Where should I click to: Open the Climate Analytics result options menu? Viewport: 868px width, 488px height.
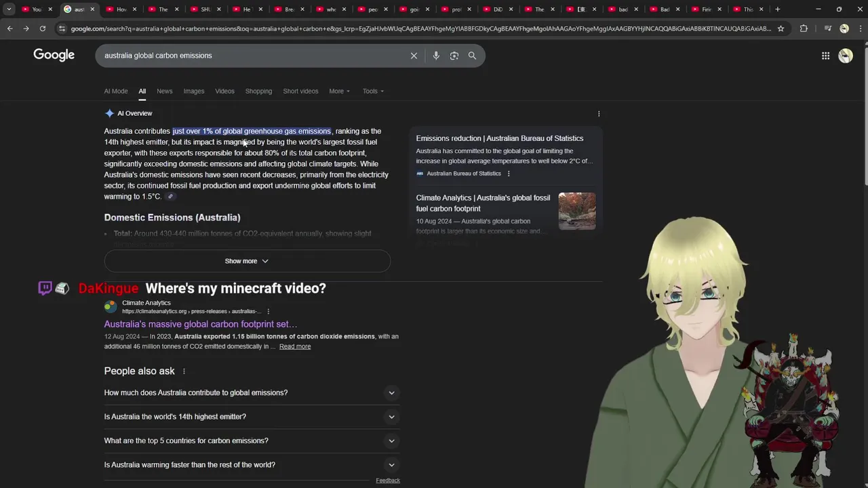pos(269,311)
